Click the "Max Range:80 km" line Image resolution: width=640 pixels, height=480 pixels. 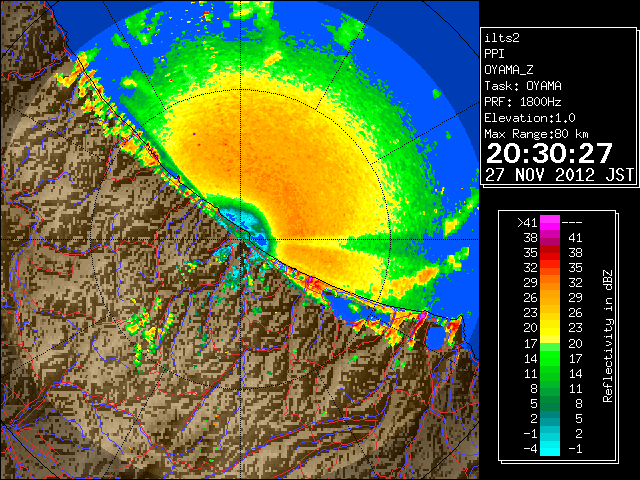536,134
